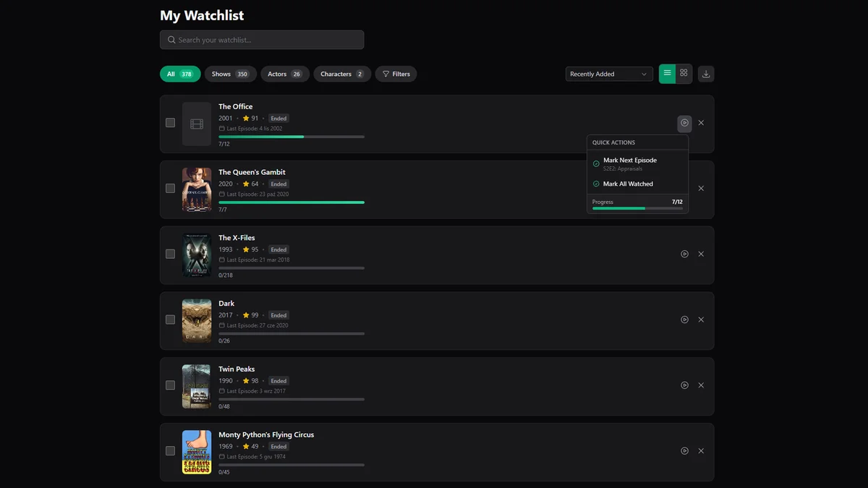The height and width of the screenshot is (488, 868).
Task: Open quick actions for Dark
Action: tap(684, 320)
